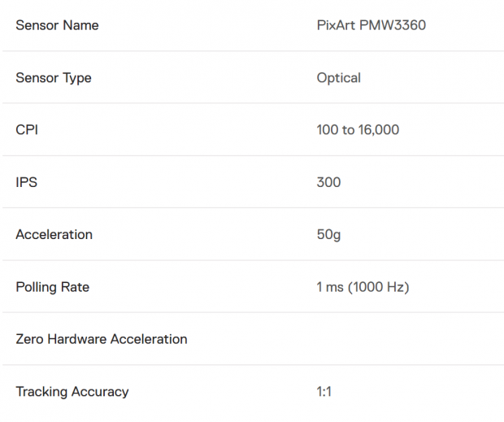Select the 1:1 tracking accuracy value
The image size is (504, 422).
(x=324, y=392)
